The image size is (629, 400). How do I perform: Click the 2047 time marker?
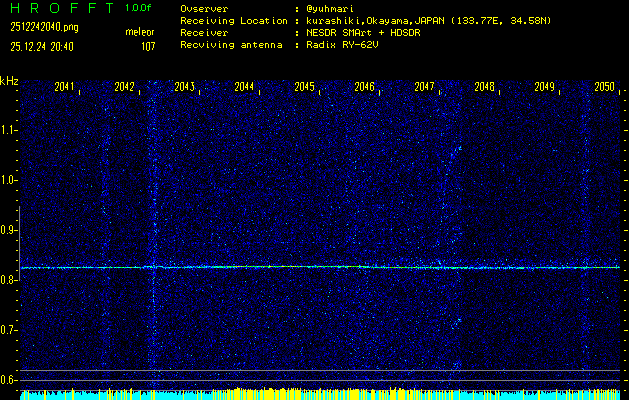coord(424,87)
